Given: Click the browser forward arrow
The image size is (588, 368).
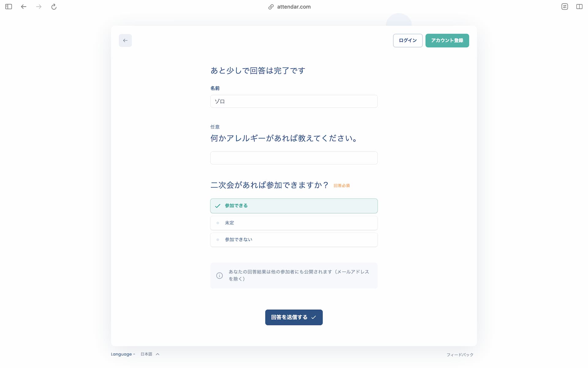Looking at the screenshot, I should tap(39, 7).
